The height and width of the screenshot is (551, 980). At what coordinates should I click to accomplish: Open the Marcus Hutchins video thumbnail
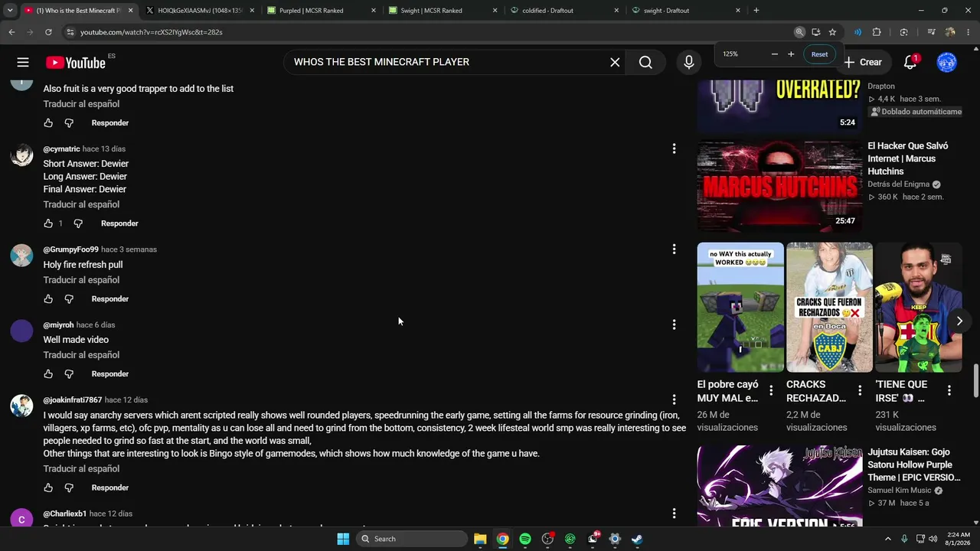point(779,187)
